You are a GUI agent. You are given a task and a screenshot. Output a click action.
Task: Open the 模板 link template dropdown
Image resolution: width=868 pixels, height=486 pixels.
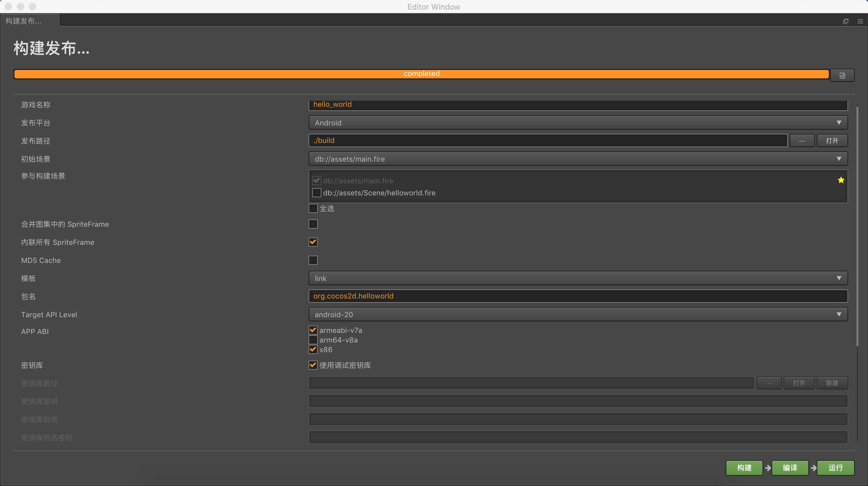pyautogui.click(x=577, y=278)
